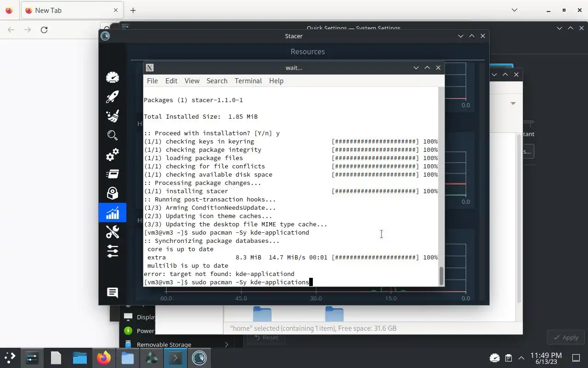Open Stacer Settings sliders icon in sidebar
Image resolution: width=588 pixels, height=368 pixels.
point(113,251)
